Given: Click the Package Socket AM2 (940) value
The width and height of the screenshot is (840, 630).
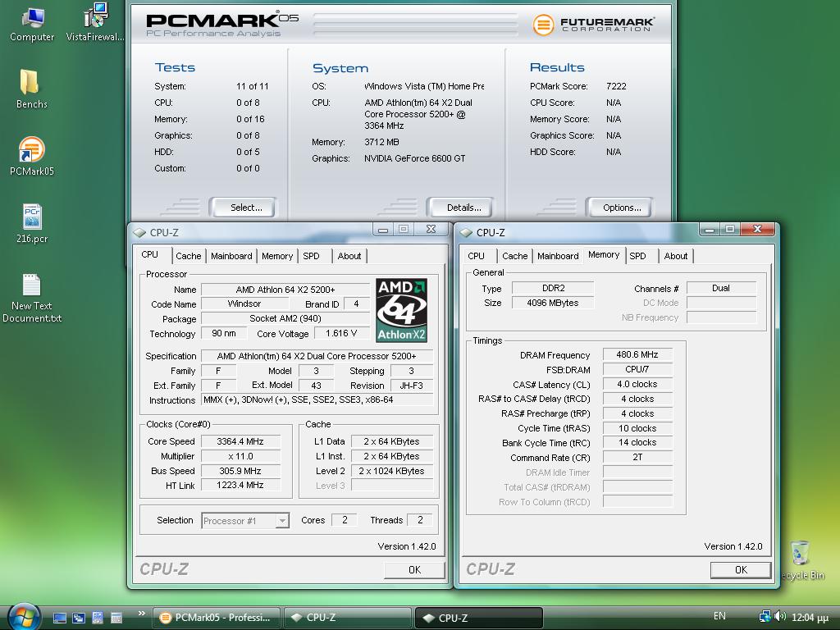Looking at the screenshot, I should [x=285, y=318].
